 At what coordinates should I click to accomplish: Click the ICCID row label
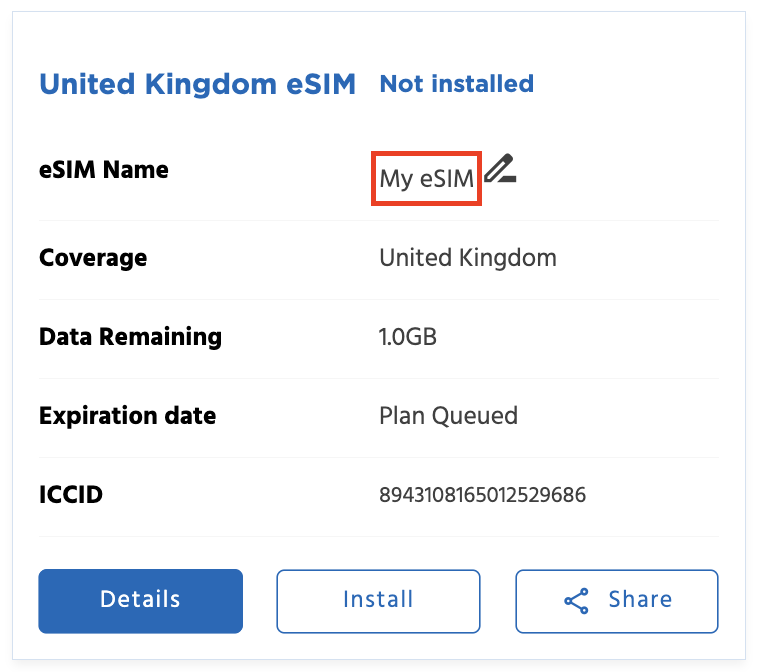(x=71, y=494)
